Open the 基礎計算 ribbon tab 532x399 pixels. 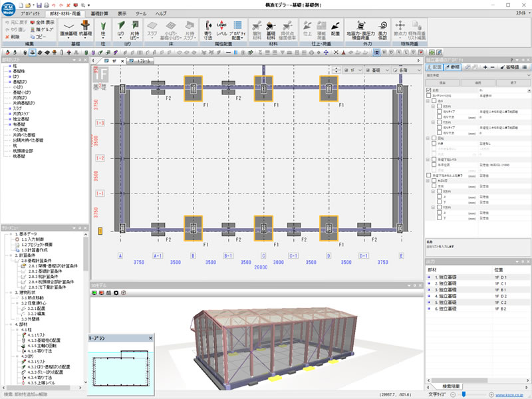point(101,13)
